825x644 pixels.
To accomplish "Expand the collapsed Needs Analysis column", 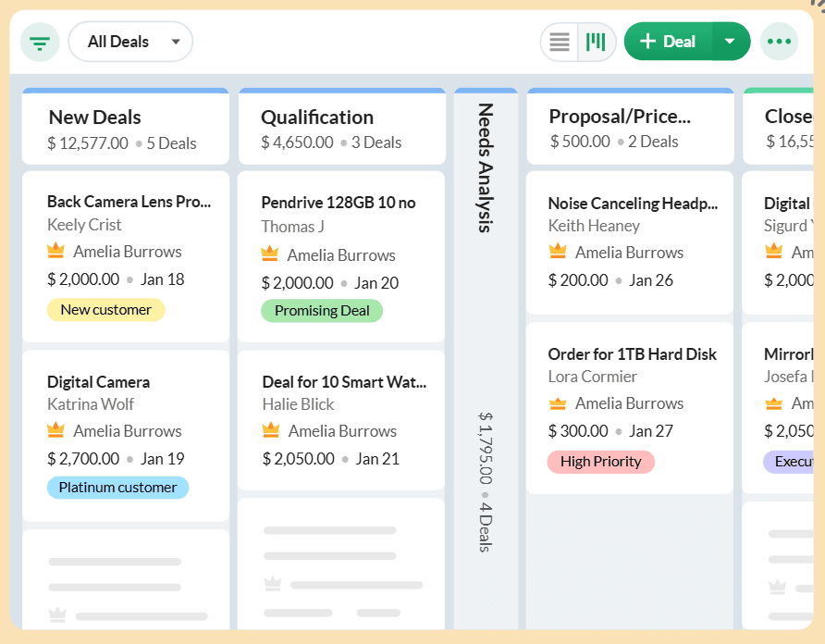I will coord(486,167).
